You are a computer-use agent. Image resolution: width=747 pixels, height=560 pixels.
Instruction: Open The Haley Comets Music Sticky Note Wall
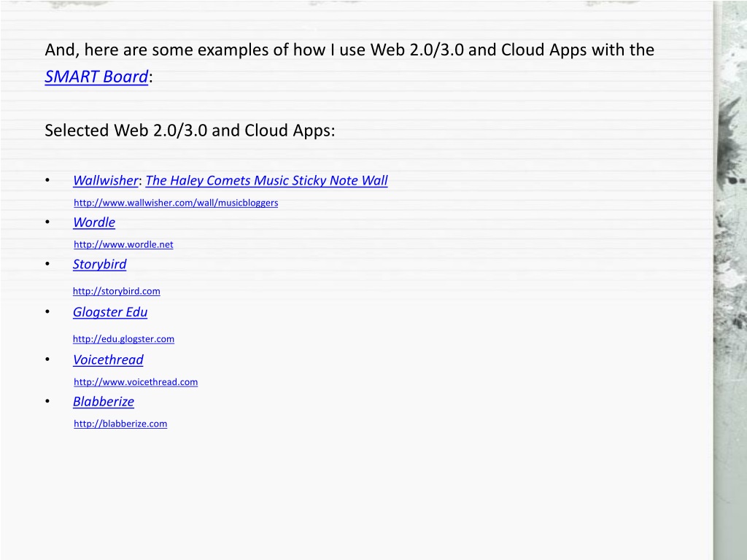[x=266, y=181]
